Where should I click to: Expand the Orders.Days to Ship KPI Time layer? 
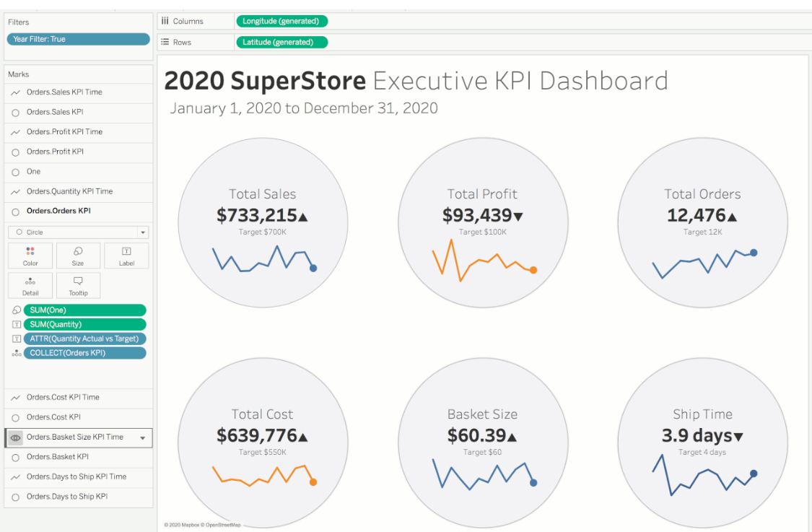[78, 476]
